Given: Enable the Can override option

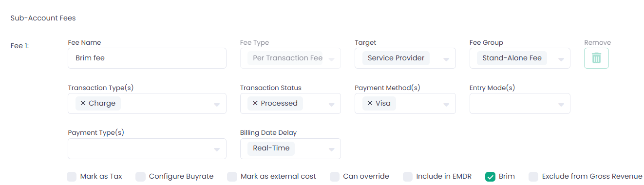Looking at the screenshot, I should pyautogui.click(x=335, y=176).
